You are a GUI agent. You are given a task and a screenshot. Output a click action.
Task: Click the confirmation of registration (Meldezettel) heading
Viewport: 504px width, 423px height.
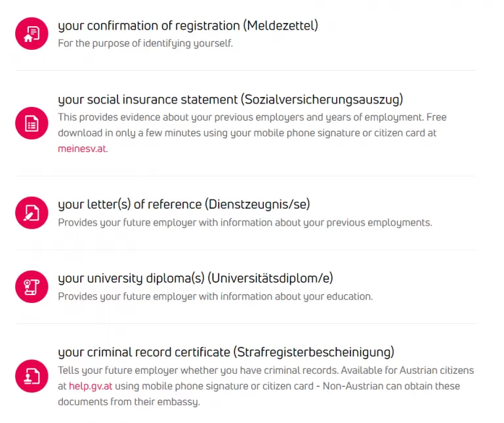coord(188,26)
